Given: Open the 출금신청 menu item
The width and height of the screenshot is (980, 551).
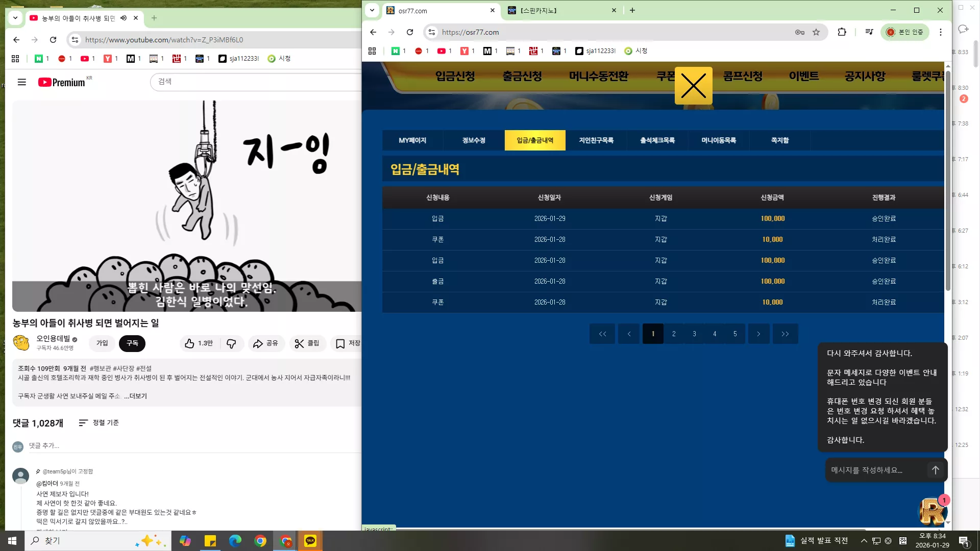Looking at the screenshot, I should [x=522, y=77].
